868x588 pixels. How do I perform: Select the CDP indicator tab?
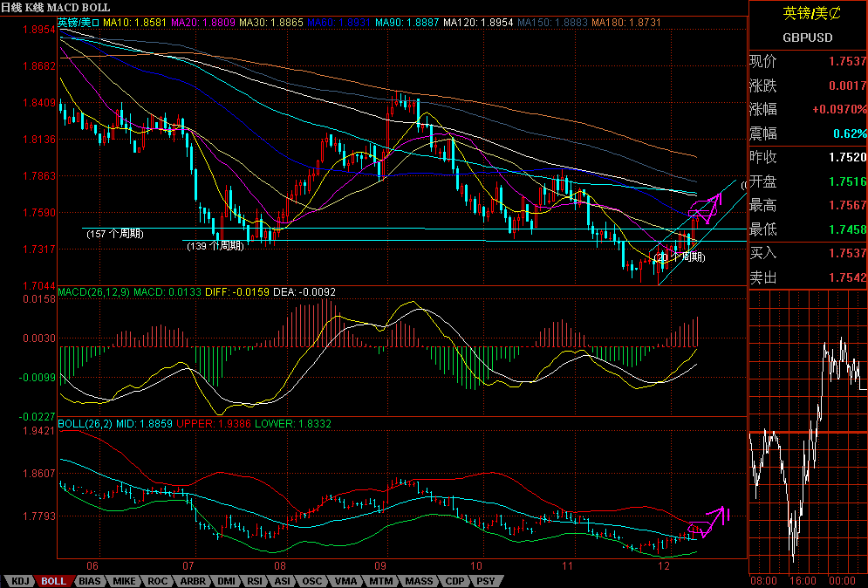click(x=455, y=581)
